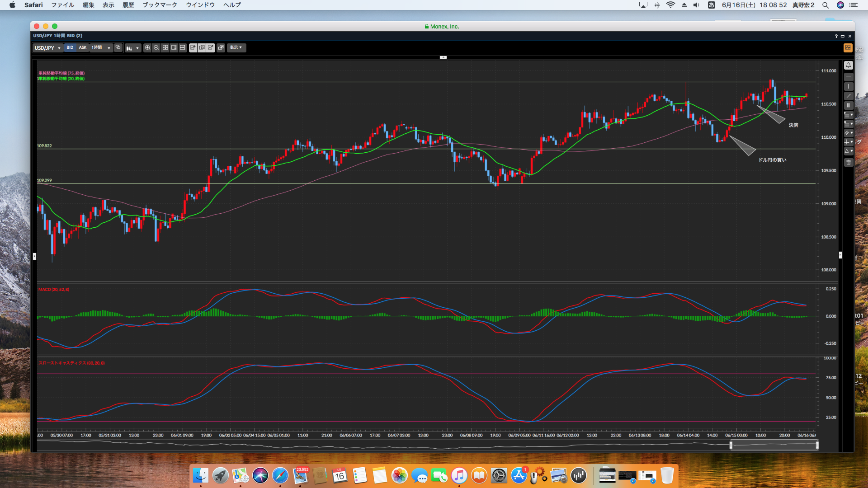Click the 75-period moving average label
This screenshot has width=868, height=488.
pyautogui.click(x=61, y=73)
